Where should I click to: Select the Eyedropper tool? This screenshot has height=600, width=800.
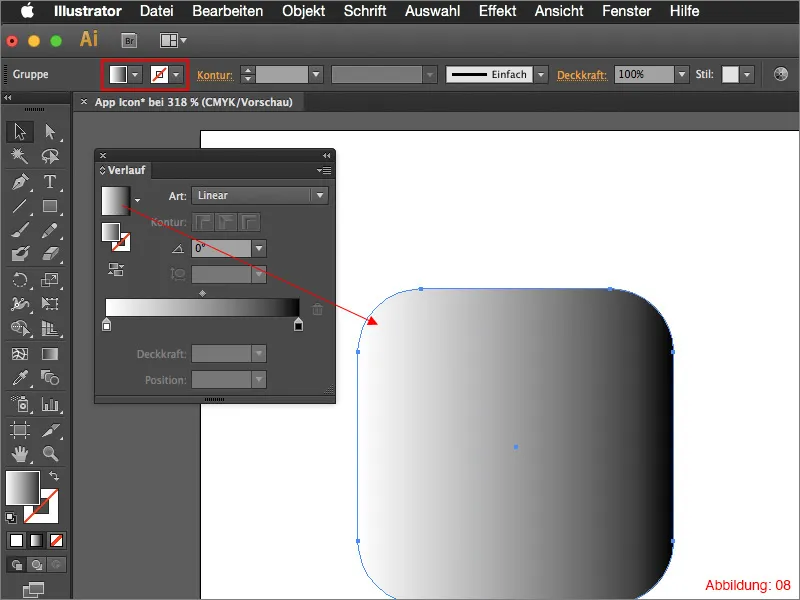coord(20,378)
